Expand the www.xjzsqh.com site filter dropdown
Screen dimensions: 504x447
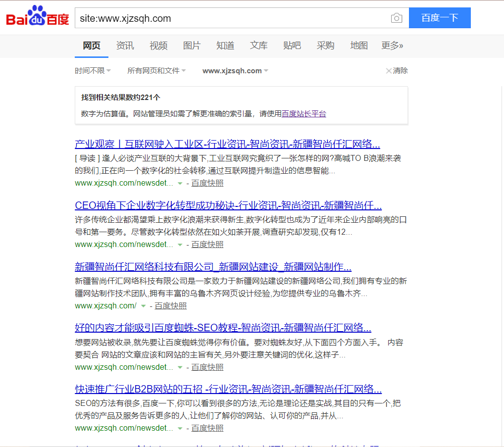point(235,71)
